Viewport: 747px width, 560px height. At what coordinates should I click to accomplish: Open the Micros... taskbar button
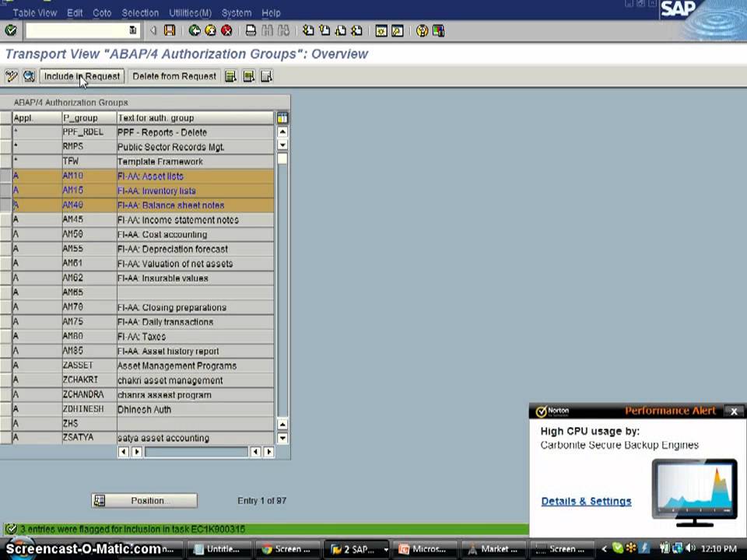pos(425,549)
